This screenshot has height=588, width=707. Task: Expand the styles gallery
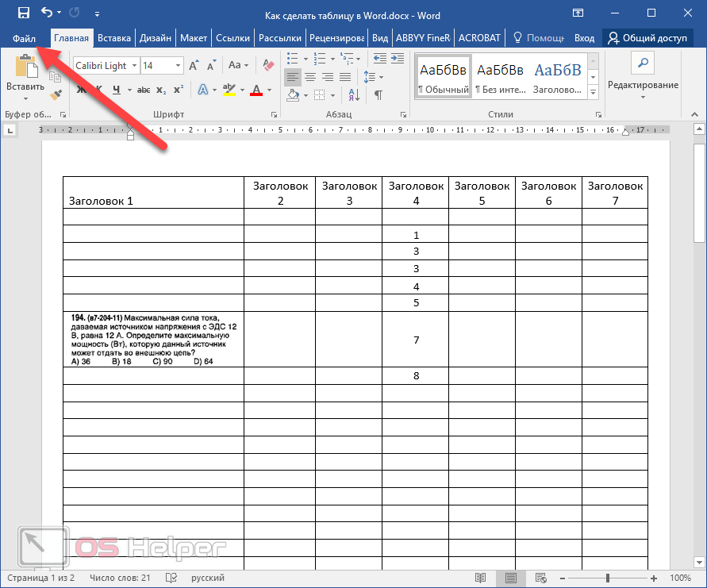point(593,93)
